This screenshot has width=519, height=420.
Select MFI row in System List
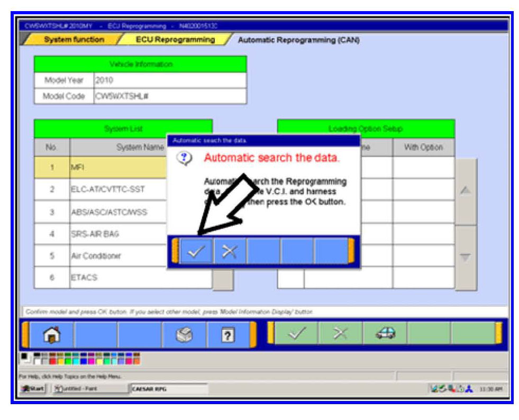click(116, 167)
